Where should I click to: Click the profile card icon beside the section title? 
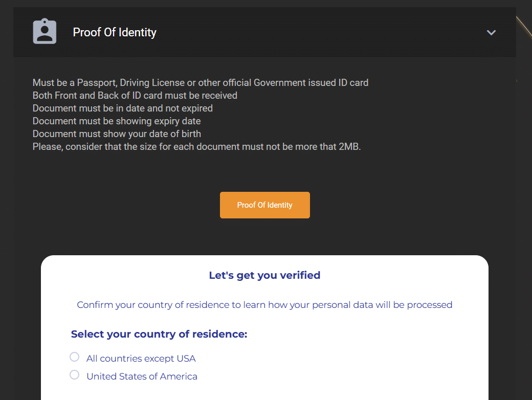(x=45, y=32)
